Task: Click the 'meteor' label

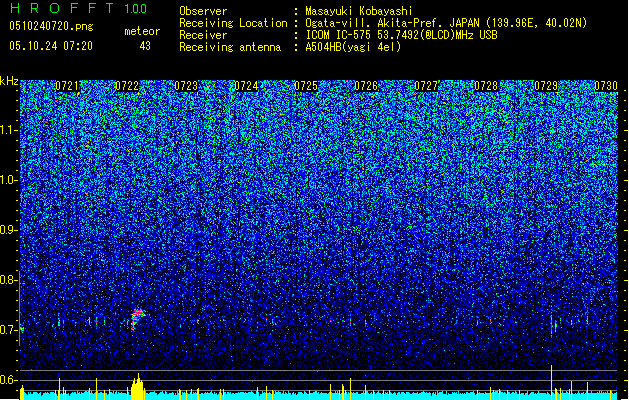Action: tap(142, 31)
